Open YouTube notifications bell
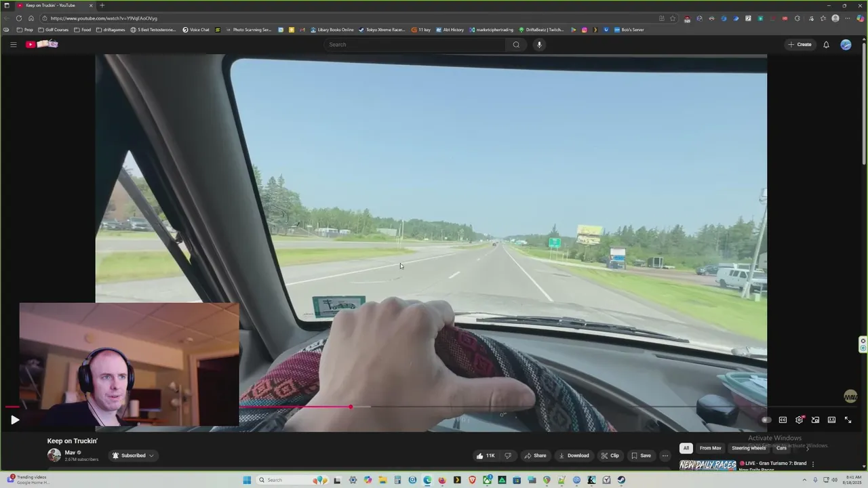This screenshot has height=488, width=868. point(826,45)
